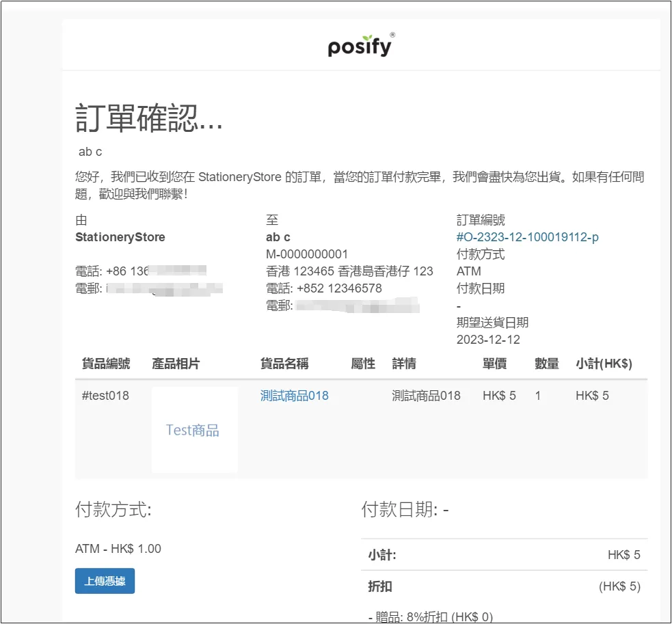The width and height of the screenshot is (672, 624).
Task: Click the posify logo
Action: pos(361,45)
